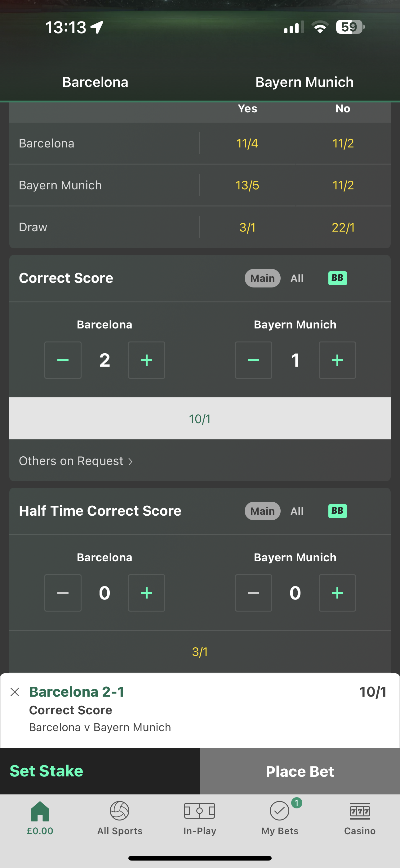Viewport: 400px width, 868px height.
Task: Decrease Bayern Munich's correct score with minus
Action: [x=254, y=360]
